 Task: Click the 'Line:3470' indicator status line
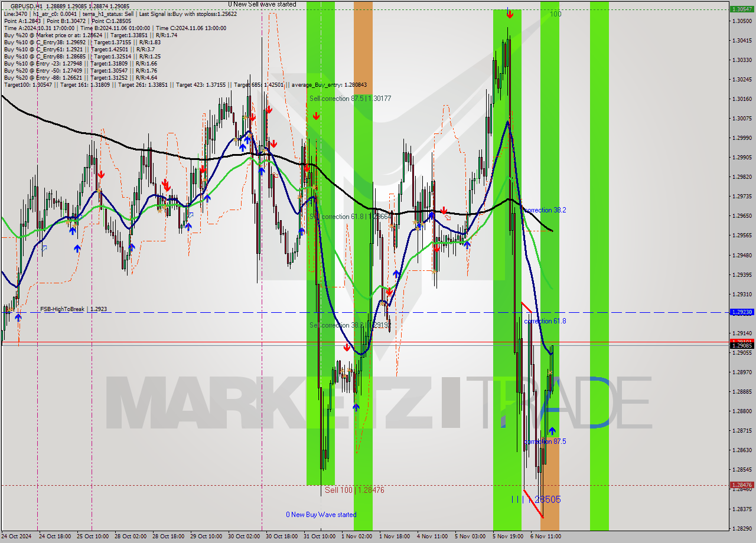[x=120, y=14]
